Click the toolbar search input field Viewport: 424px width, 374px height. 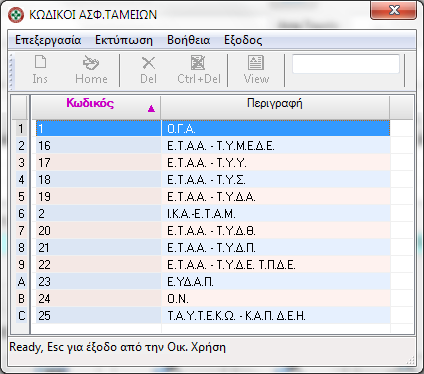click(x=346, y=64)
